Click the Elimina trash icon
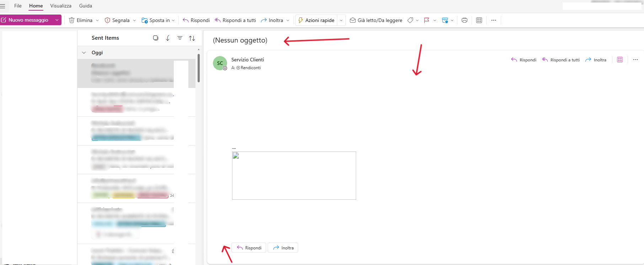This screenshot has height=265, width=644. click(x=71, y=20)
